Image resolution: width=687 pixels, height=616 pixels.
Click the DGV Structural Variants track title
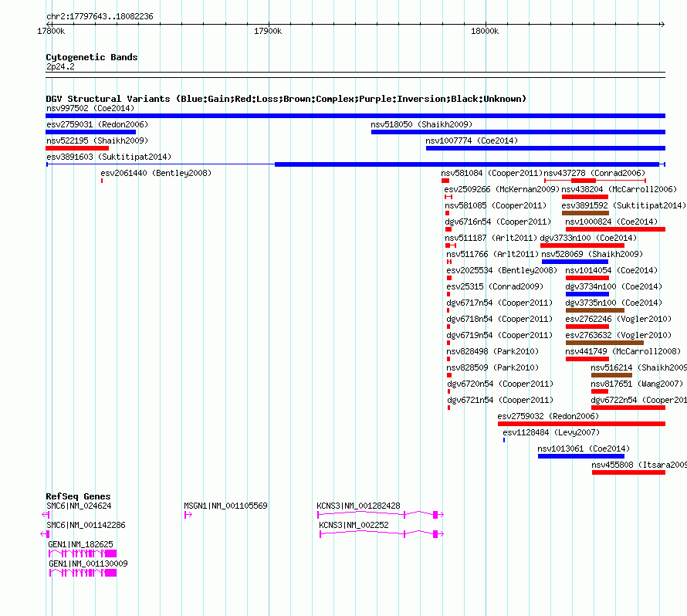pos(286,99)
